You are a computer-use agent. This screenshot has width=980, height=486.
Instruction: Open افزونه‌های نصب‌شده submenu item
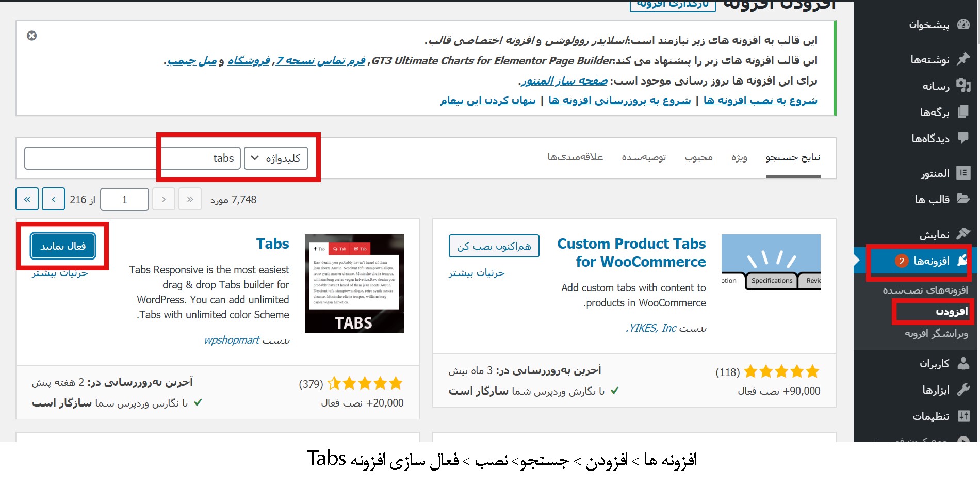click(x=925, y=290)
